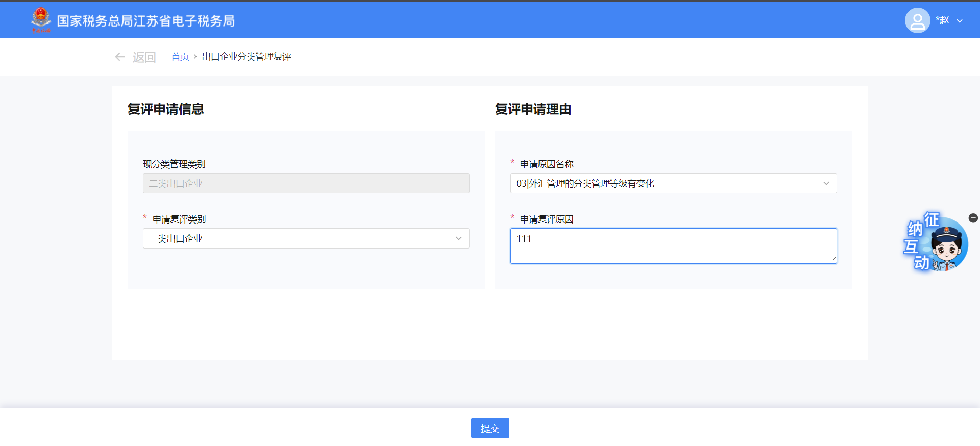Click the user avatar icon
The height and width of the screenshot is (446, 980).
tap(917, 20)
